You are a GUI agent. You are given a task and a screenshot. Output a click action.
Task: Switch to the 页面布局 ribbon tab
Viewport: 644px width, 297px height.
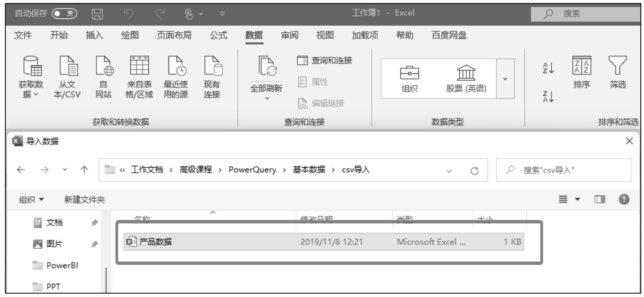174,35
